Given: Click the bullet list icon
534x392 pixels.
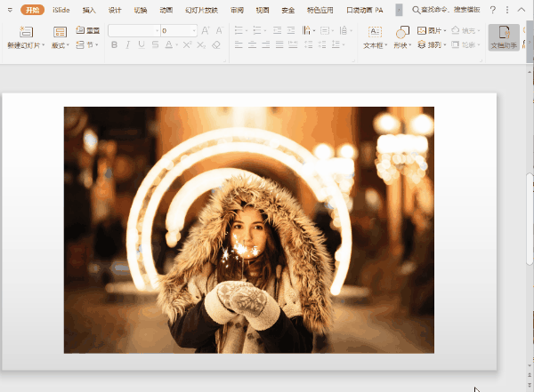Looking at the screenshot, I should click(239, 30).
